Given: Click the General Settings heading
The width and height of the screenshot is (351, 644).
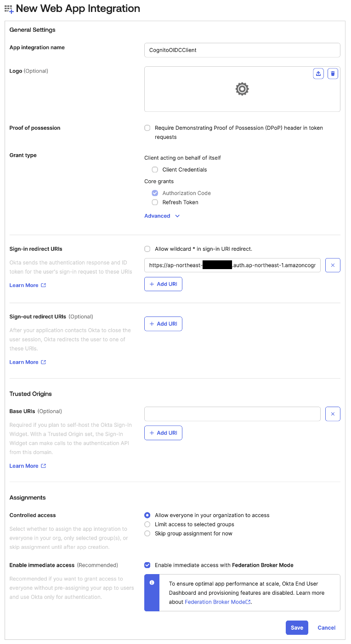Looking at the screenshot, I should click(x=32, y=30).
